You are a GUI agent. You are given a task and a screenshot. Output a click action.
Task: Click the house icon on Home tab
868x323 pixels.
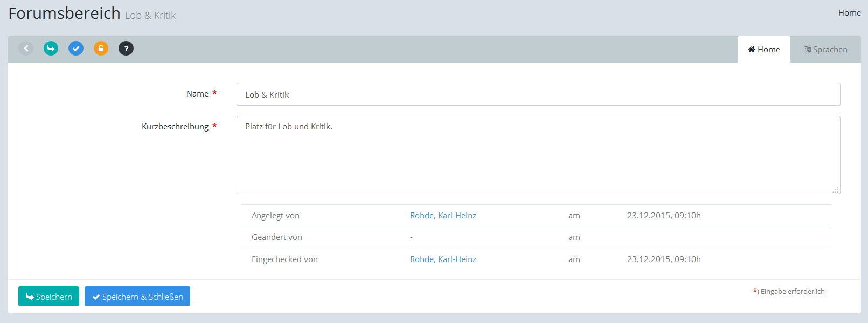tap(751, 50)
